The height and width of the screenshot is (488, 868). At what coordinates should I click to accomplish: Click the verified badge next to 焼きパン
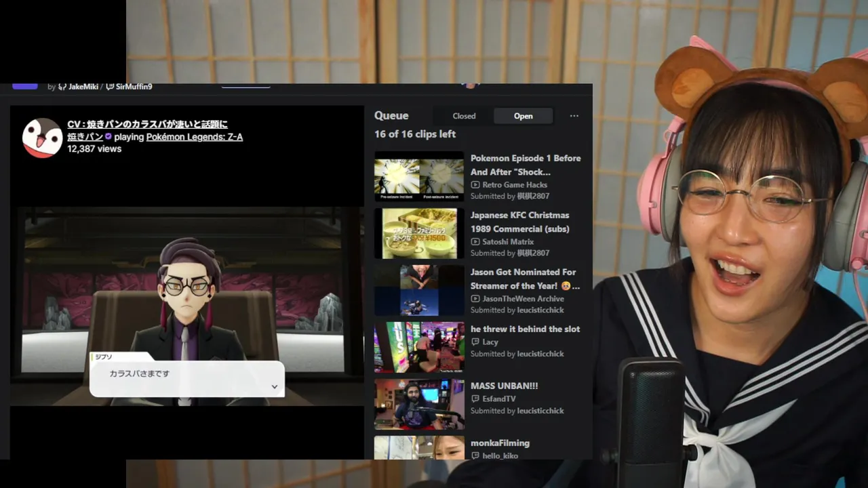click(x=108, y=136)
